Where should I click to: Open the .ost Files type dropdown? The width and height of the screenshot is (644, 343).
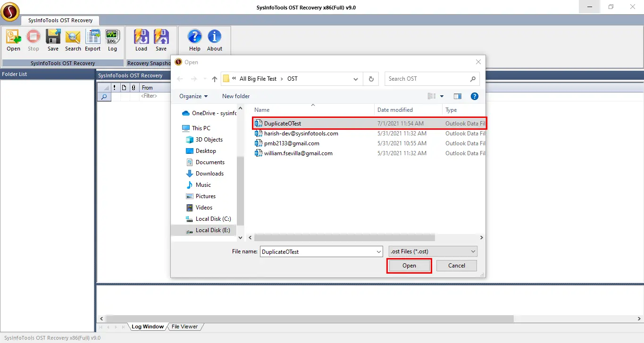(433, 251)
